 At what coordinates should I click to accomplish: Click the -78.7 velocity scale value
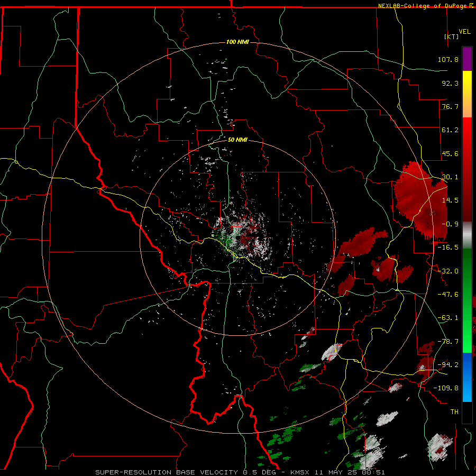[x=448, y=342]
